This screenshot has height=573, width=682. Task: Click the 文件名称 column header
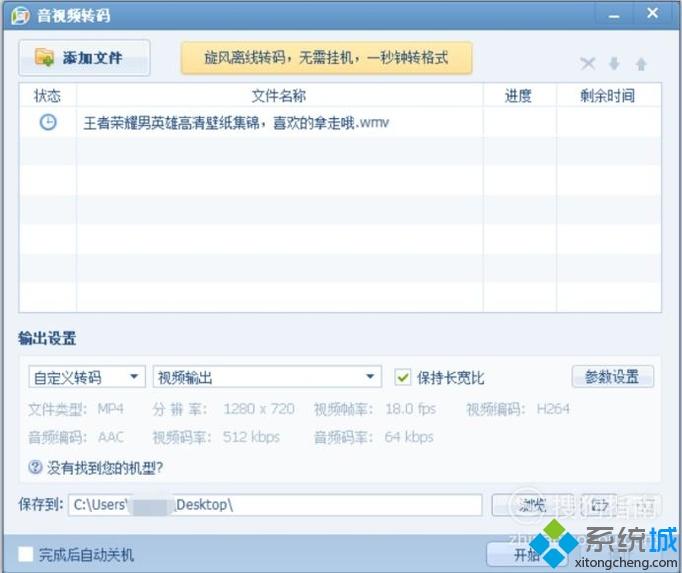[279, 95]
